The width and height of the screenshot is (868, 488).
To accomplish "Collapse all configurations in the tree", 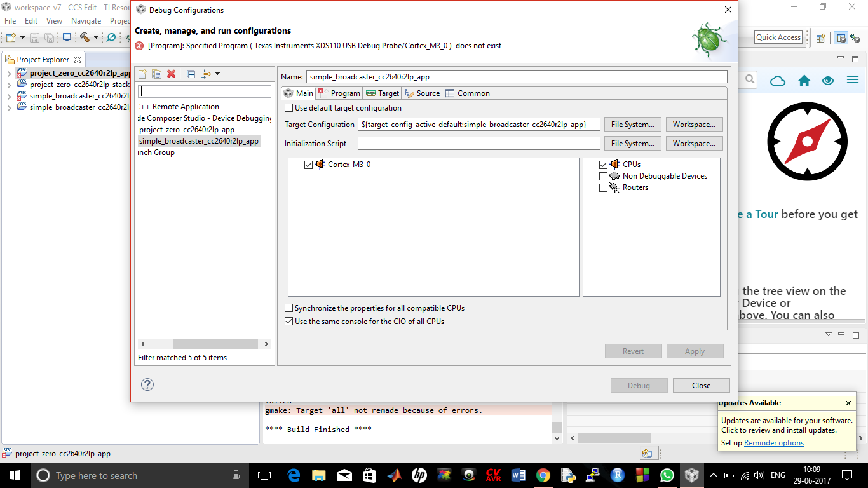I will tap(191, 74).
